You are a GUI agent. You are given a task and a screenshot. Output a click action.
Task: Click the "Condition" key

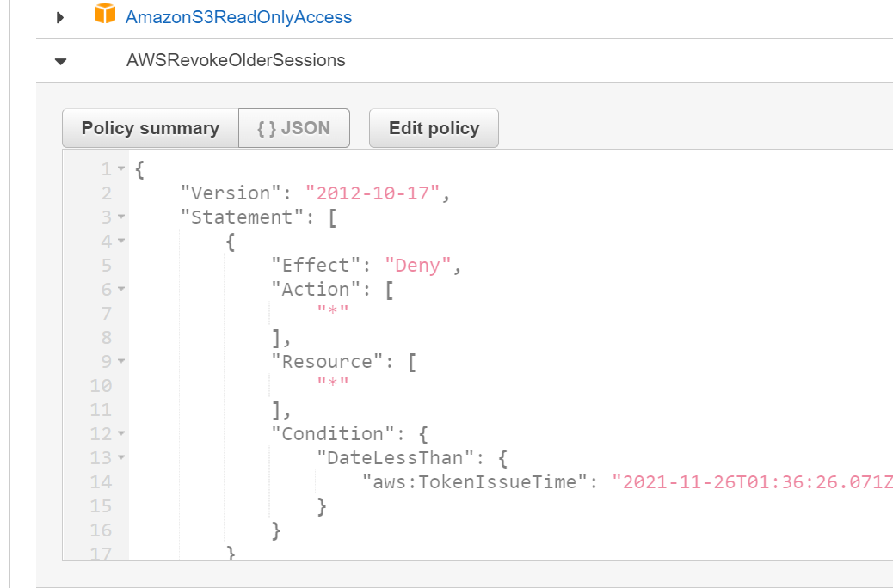(x=333, y=434)
